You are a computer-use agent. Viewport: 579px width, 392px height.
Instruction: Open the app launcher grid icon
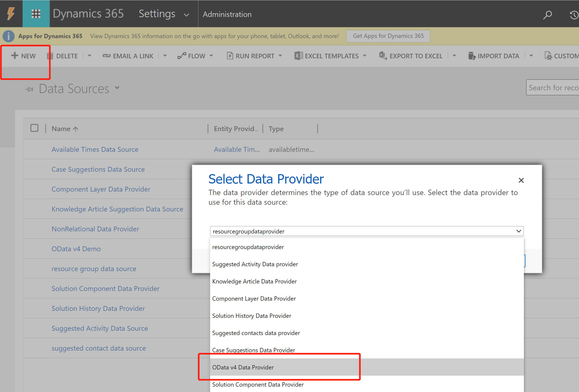[x=36, y=14]
